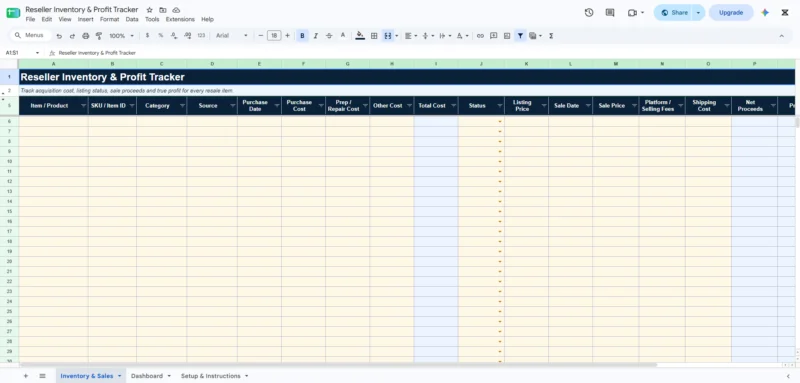Open the Extensions menu

coord(180,19)
